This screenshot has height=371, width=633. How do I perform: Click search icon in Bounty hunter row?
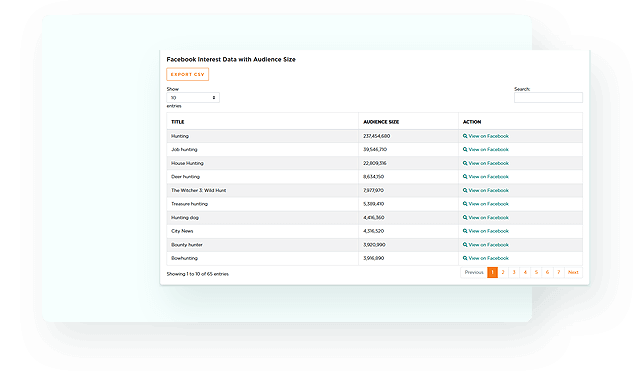465,245
